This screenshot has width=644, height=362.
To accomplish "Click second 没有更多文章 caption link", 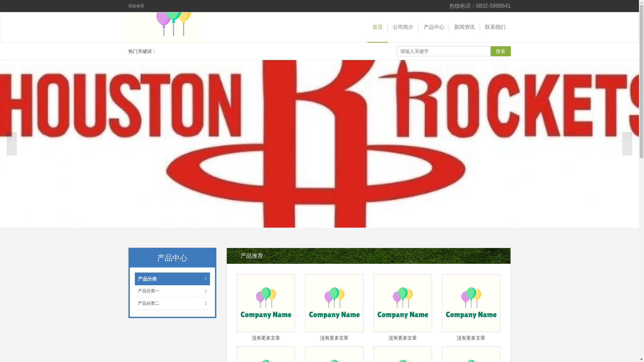I will pos(334,338).
